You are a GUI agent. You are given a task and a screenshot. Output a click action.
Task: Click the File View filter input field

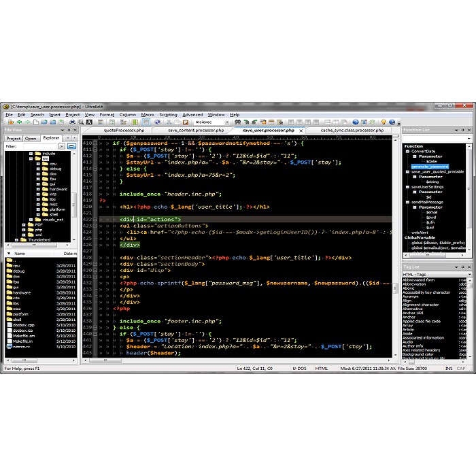(x=39, y=146)
